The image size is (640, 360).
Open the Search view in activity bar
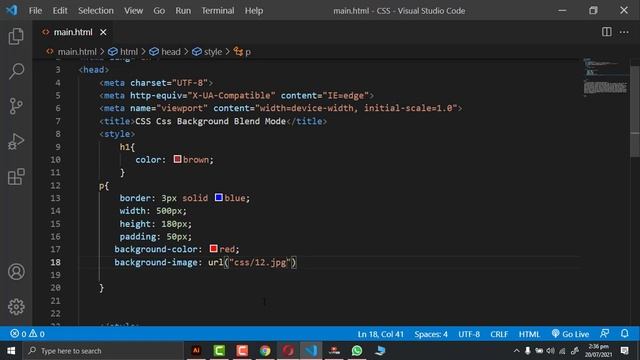click(x=16, y=71)
